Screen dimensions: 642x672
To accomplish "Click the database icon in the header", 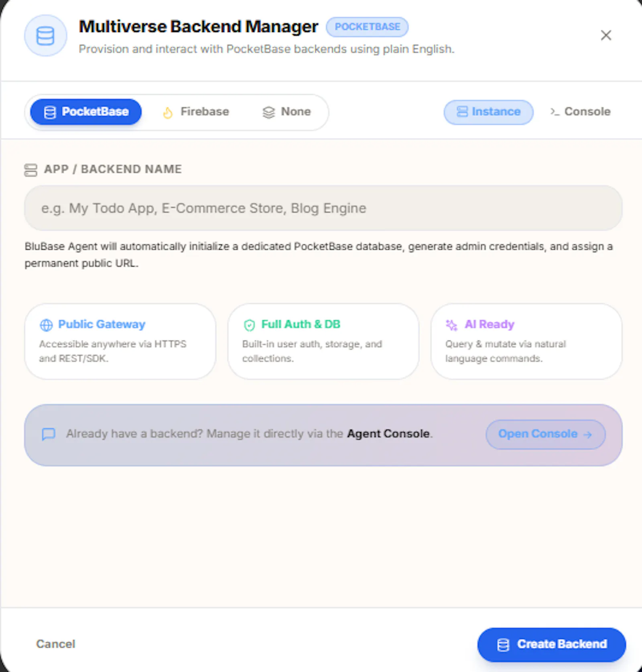I will point(45,36).
